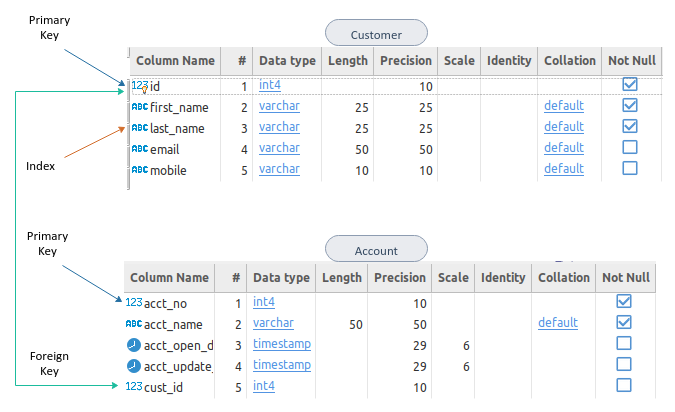Open timestamp data type of acct_update row
This screenshot has width=675, height=412.
tap(281, 365)
